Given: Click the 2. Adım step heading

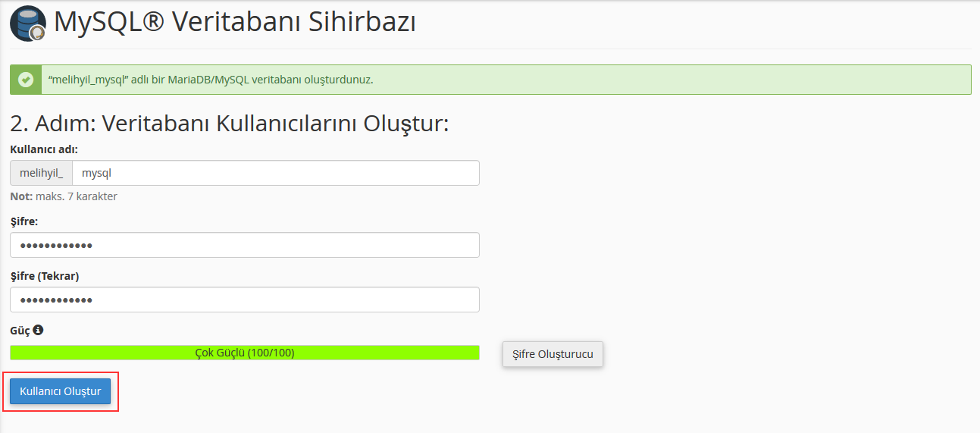Looking at the screenshot, I should pyautogui.click(x=230, y=124).
